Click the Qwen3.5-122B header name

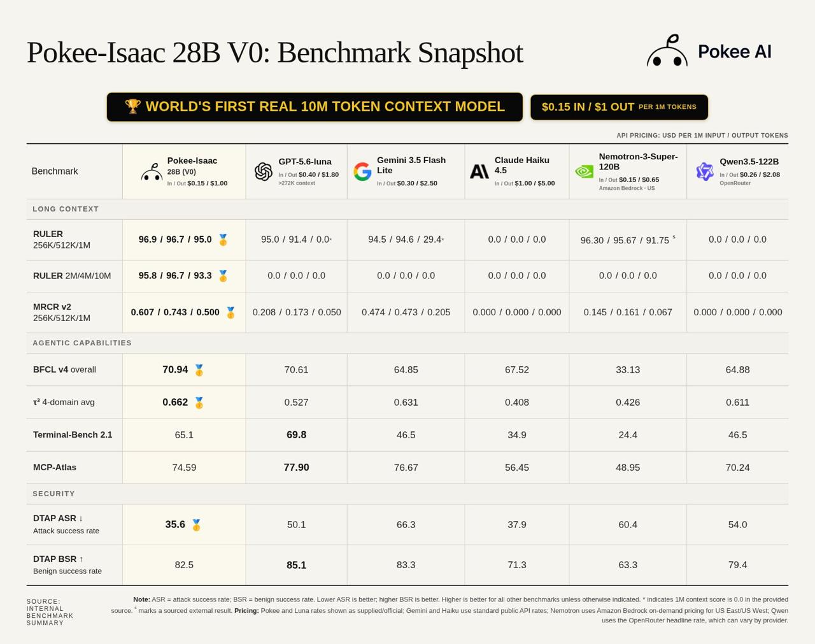(x=749, y=162)
